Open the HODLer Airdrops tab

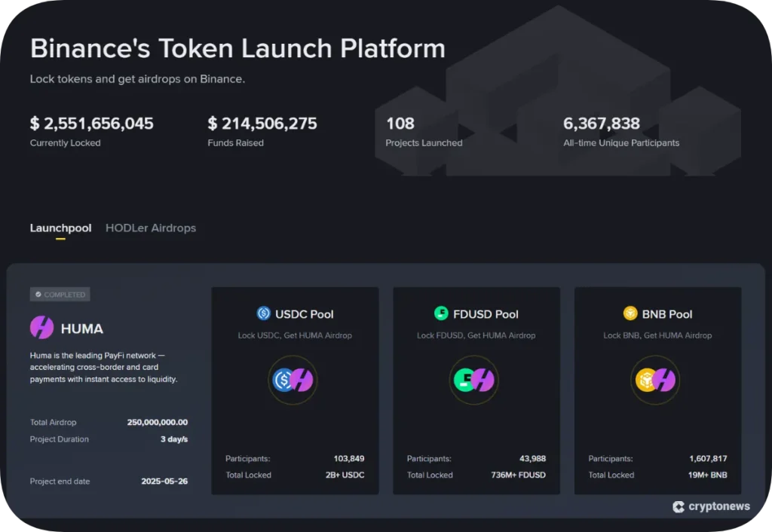[x=151, y=228]
